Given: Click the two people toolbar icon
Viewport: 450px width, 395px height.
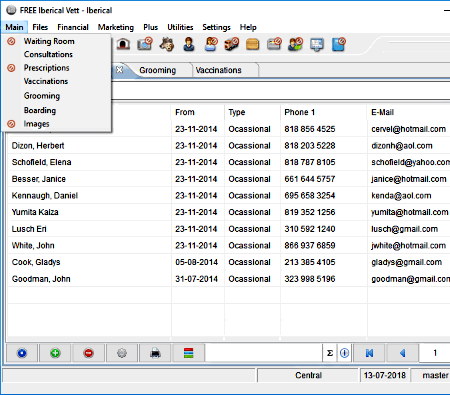Looking at the screenshot, I should 295,44.
